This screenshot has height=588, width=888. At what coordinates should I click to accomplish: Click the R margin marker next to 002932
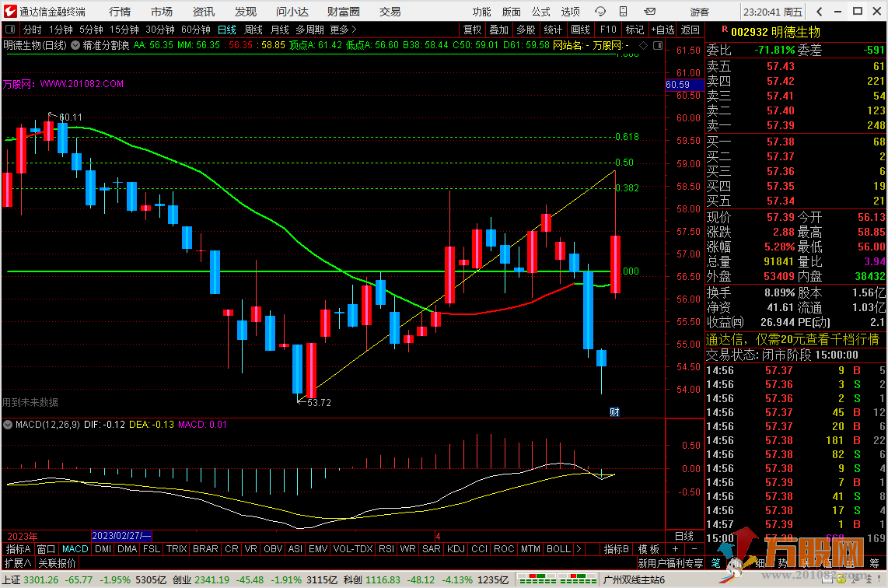click(725, 30)
